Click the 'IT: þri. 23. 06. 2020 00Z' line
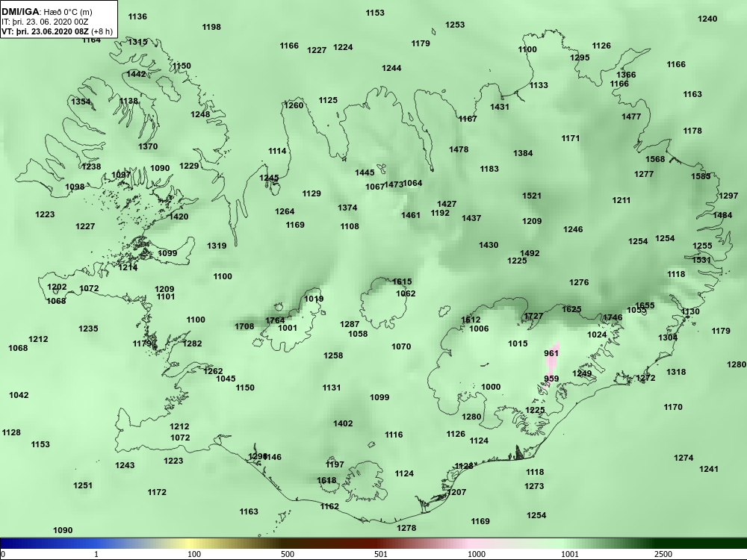The width and height of the screenshot is (747, 560). (x=46, y=22)
